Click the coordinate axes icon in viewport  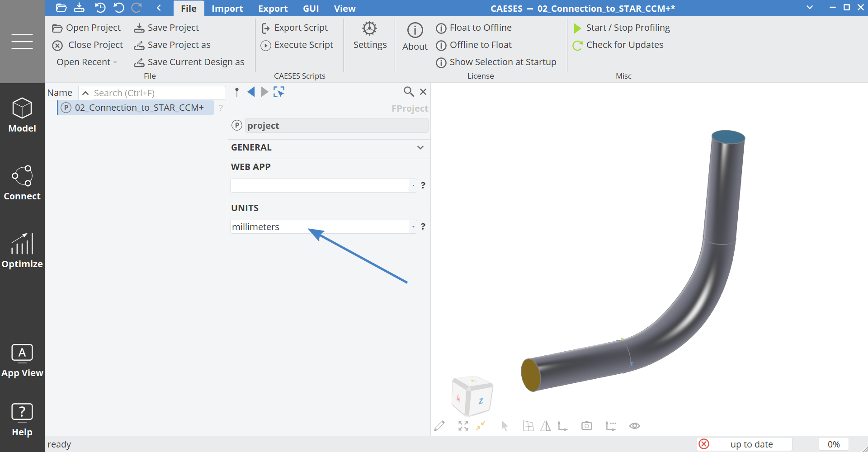point(563,426)
